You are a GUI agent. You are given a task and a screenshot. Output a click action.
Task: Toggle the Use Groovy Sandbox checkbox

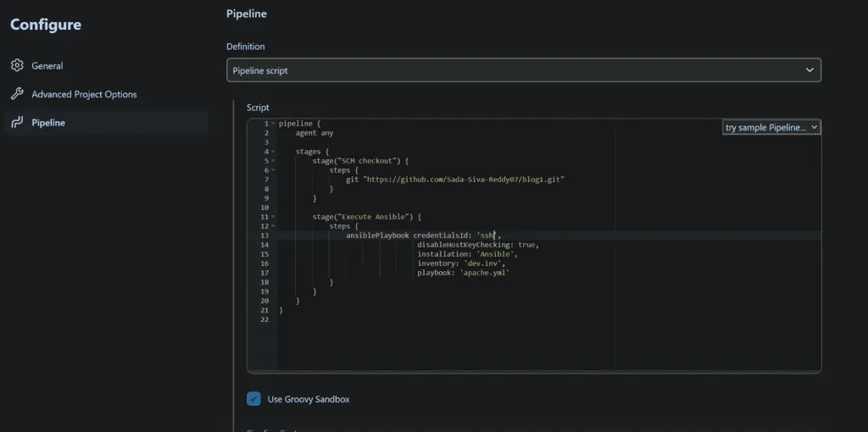point(253,399)
